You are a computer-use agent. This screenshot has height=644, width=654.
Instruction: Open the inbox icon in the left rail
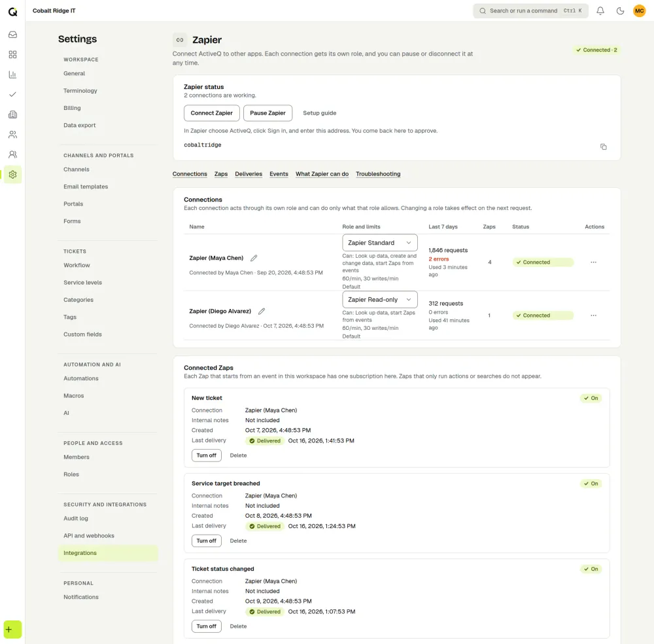pyautogui.click(x=12, y=35)
